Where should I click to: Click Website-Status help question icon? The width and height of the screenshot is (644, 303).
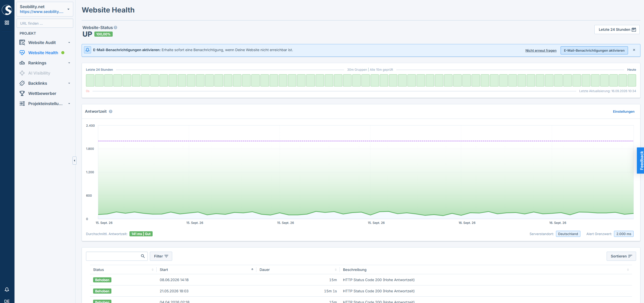115,27
